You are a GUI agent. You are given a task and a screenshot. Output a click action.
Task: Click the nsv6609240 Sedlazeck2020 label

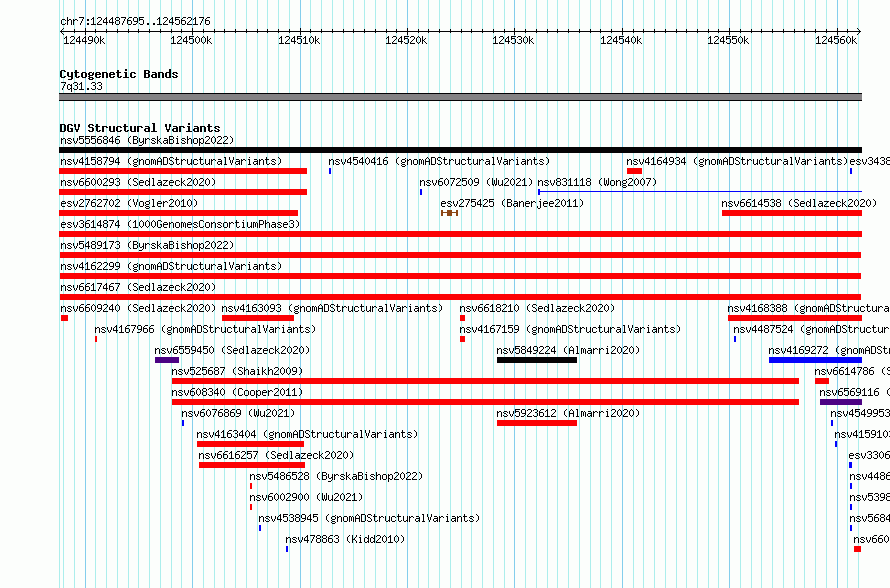(x=138, y=308)
